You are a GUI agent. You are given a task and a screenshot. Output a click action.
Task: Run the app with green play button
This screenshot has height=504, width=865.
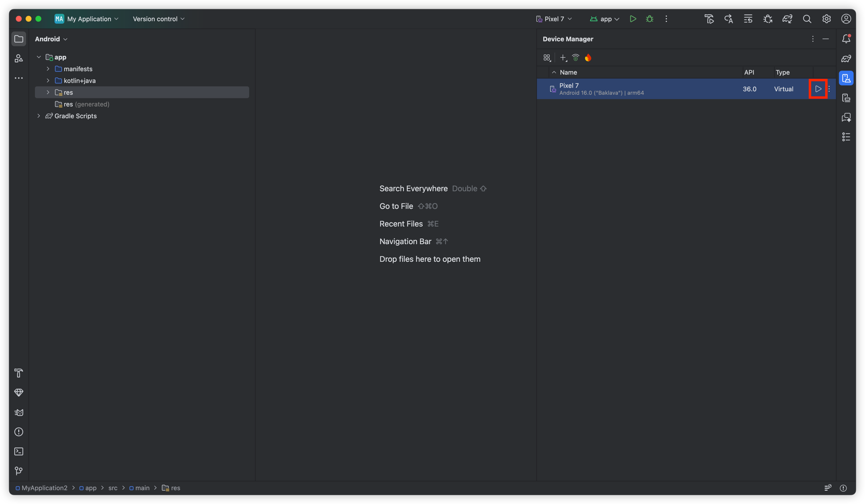(x=633, y=19)
